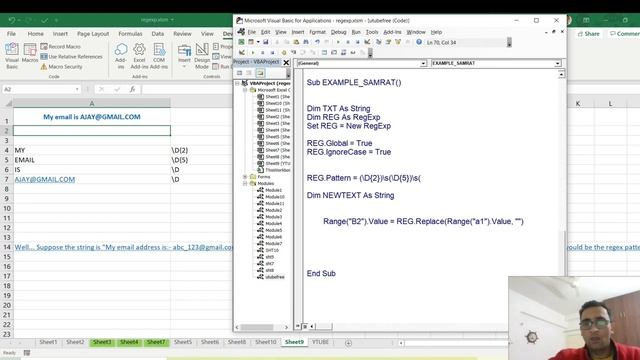Open the Macros dialog in Excel ribbon

point(30,54)
